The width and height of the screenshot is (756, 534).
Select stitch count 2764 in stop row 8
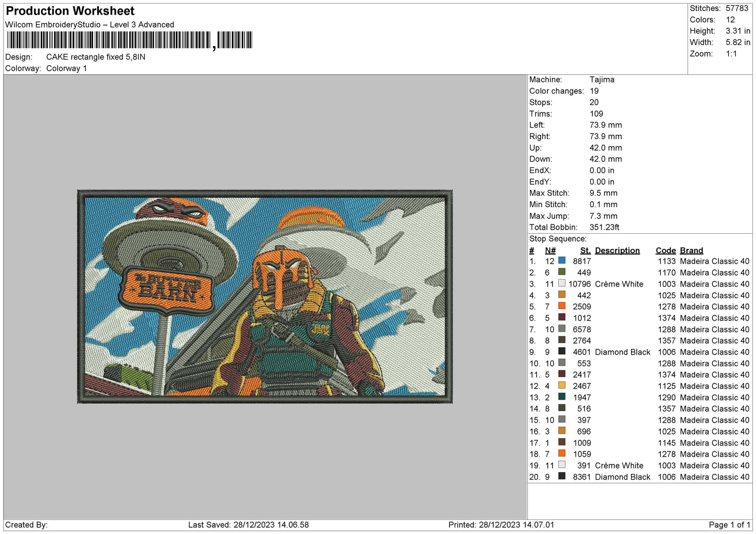click(582, 341)
